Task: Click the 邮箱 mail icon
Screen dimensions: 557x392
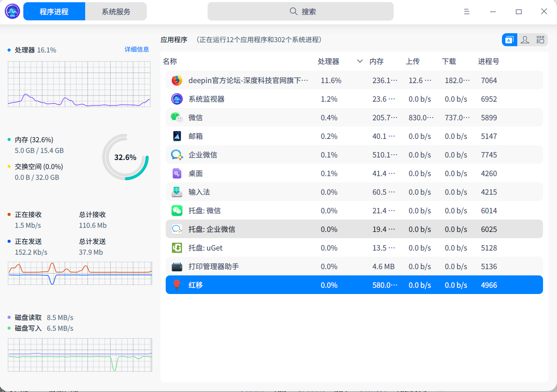Action: coord(177,136)
